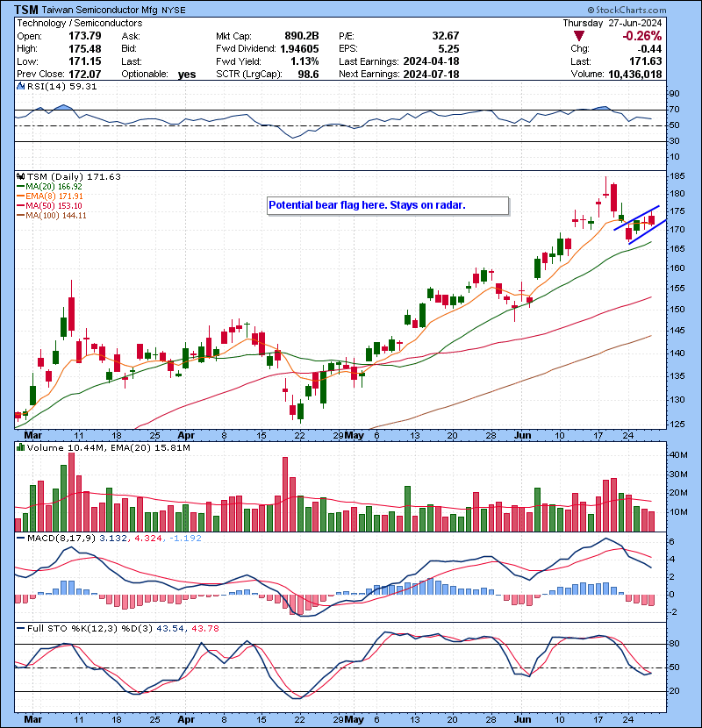Click the EMA(20) 15.81M volume label
The width and height of the screenshot is (702, 728).
point(149,448)
